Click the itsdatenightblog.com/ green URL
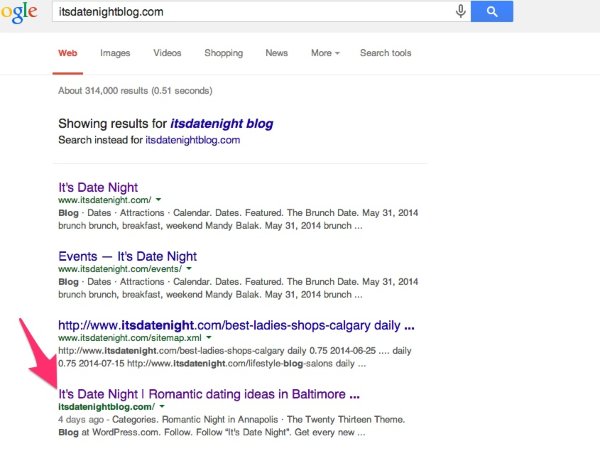This screenshot has width=600, height=451. 106,407
